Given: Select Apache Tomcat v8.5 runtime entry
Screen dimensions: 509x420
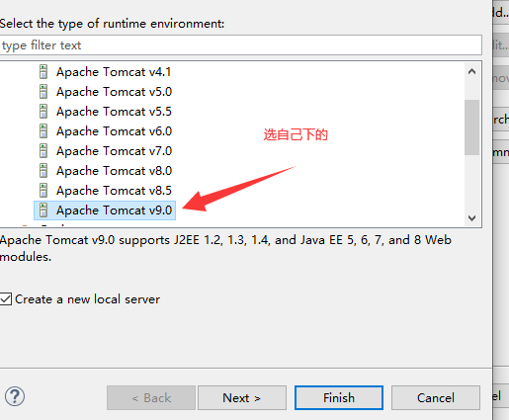Looking at the screenshot, I should (114, 191).
